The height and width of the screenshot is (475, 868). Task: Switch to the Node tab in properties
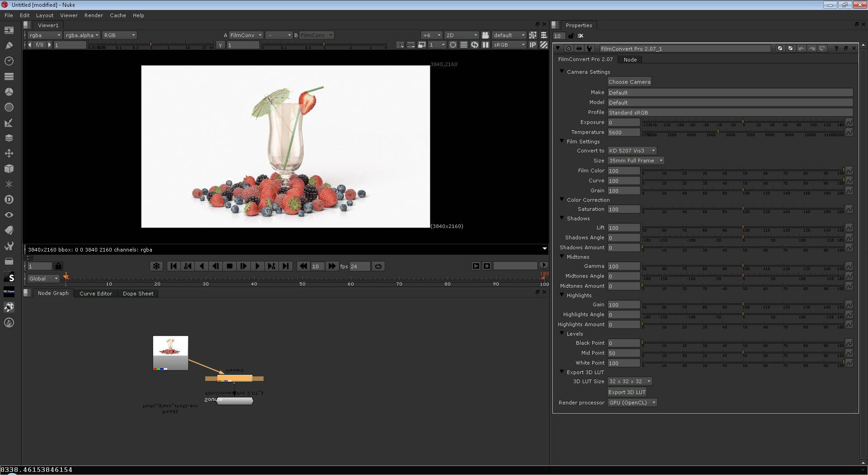630,60
